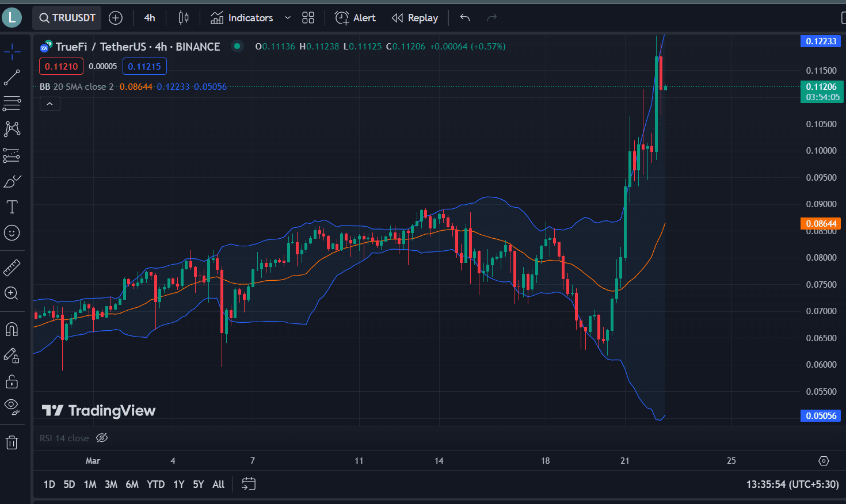846x504 pixels.
Task: Switch chart range to 1Y
Action: tap(178, 484)
